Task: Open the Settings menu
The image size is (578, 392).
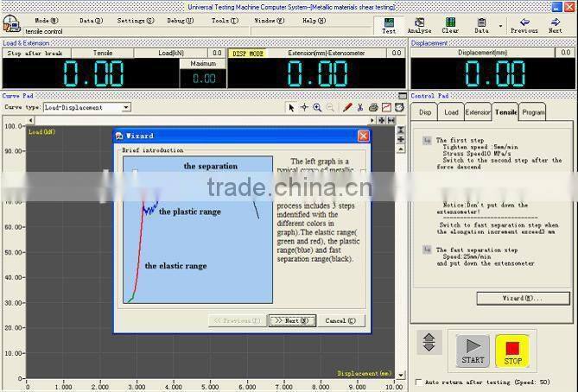Action: point(136,21)
